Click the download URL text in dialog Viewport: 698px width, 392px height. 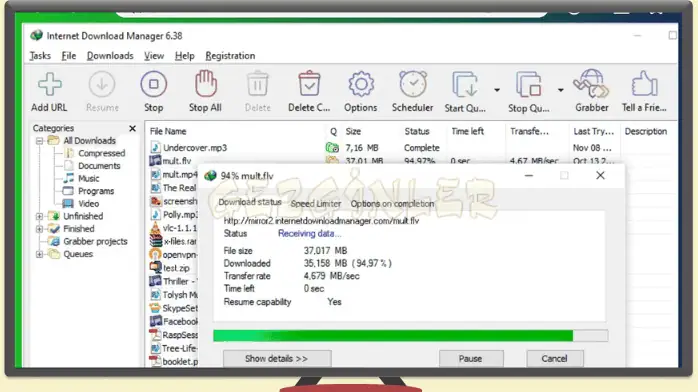point(321,221)
